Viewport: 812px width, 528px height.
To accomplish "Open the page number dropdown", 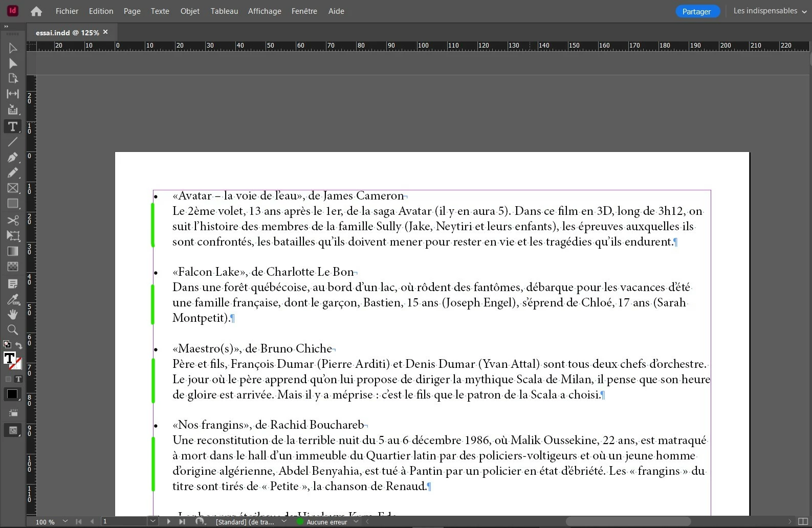I will tap(153, 521).
